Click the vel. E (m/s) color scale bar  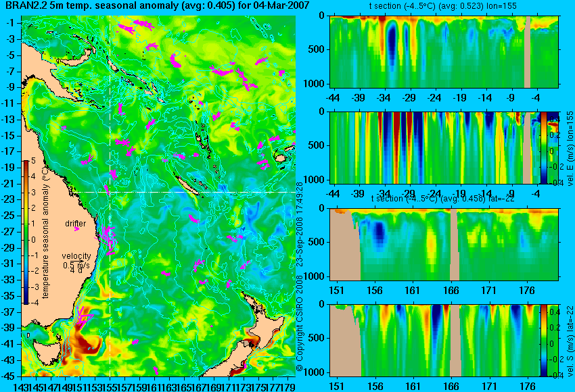[544, 147]
